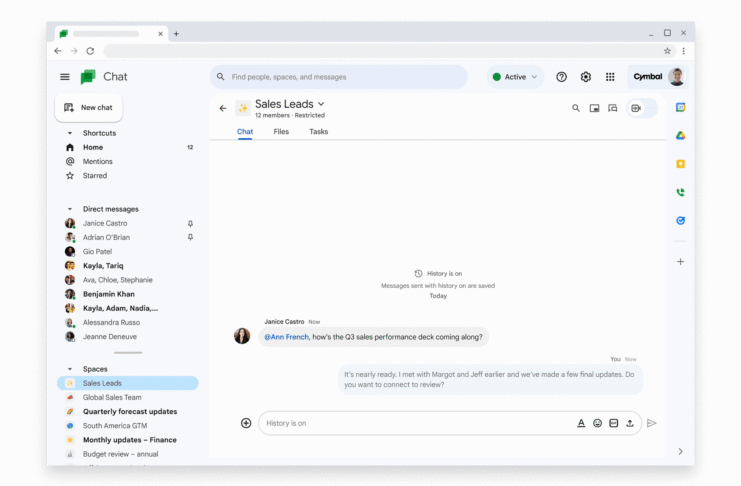Open Mentions in Shortcuts

[x=128, y=162]
